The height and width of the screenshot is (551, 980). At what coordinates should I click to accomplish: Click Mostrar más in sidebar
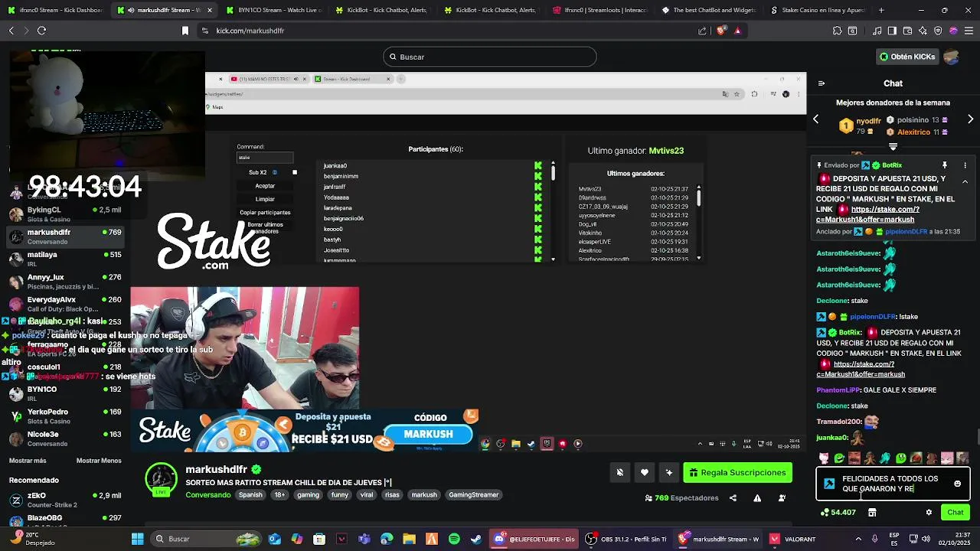[x=28, y=461]
